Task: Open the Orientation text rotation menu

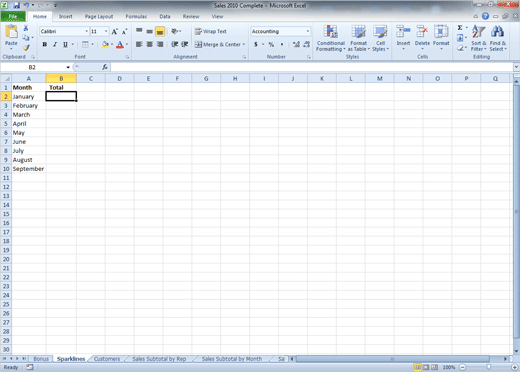Action: (x=176, y=31)
